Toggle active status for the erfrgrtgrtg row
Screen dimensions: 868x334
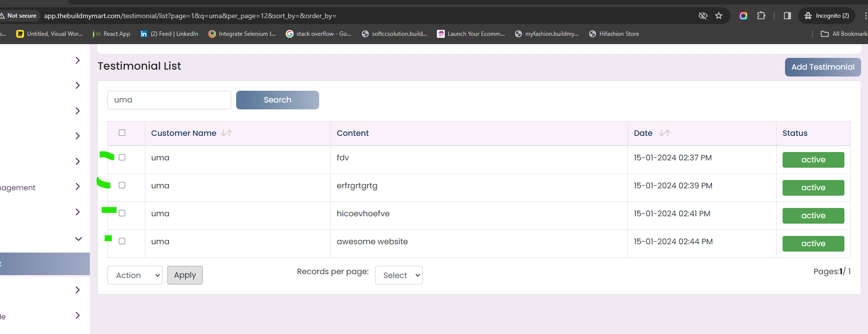tap(814, 188)
